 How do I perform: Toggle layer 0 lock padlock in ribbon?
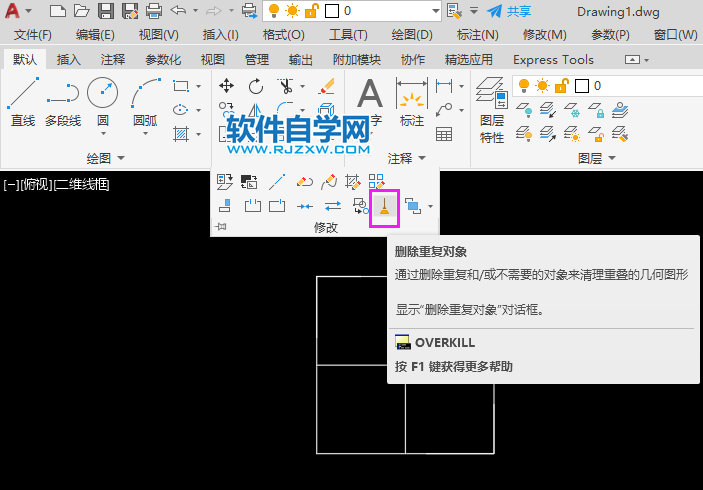coord(562,85)
